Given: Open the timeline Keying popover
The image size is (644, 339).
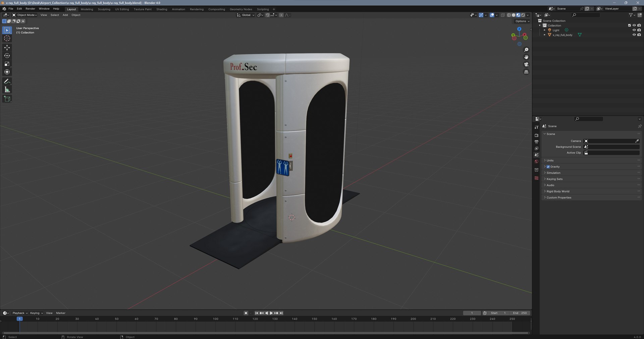Looking at the screenshot, I should (x=36, y=313).
